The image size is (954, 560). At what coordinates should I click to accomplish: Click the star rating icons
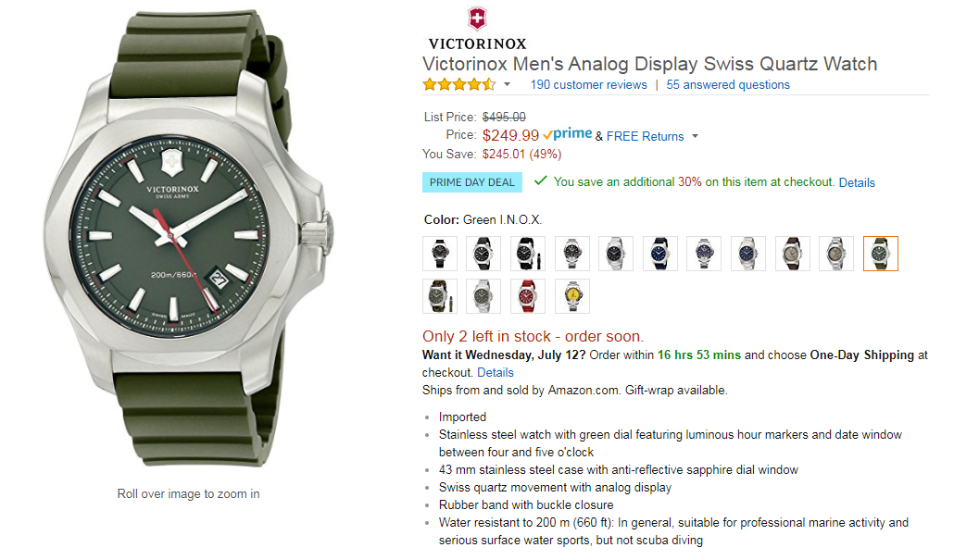pyautogui.click(x=459, y=84)
